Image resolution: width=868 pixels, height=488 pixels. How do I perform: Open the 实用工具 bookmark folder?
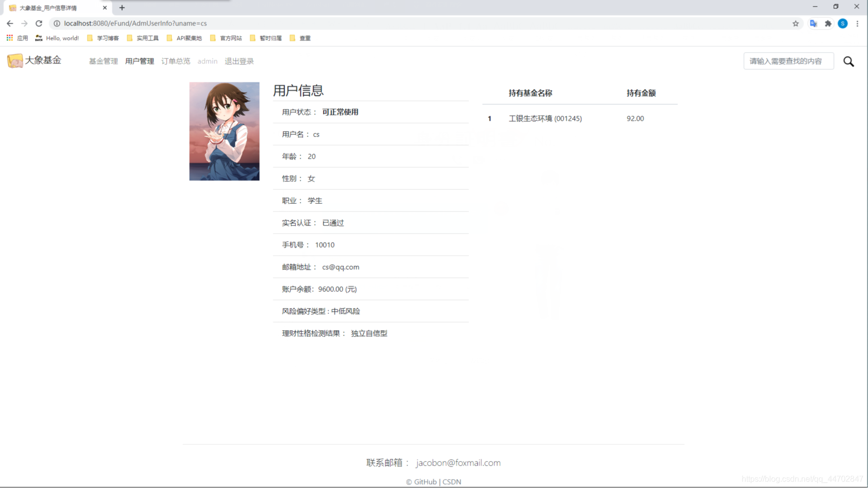tap(143, 38)
